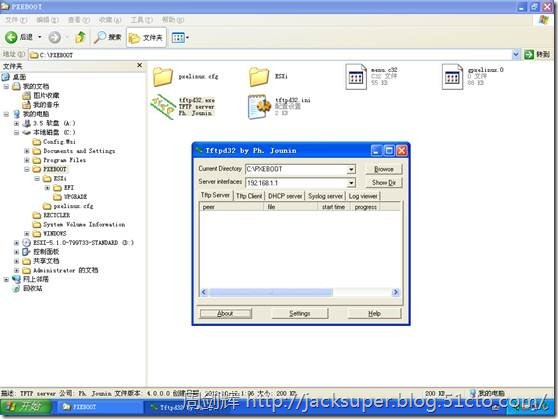This screenshot has height=419, width=558.
Task: Open the address bar dropdown arrow
Action: 516,54
